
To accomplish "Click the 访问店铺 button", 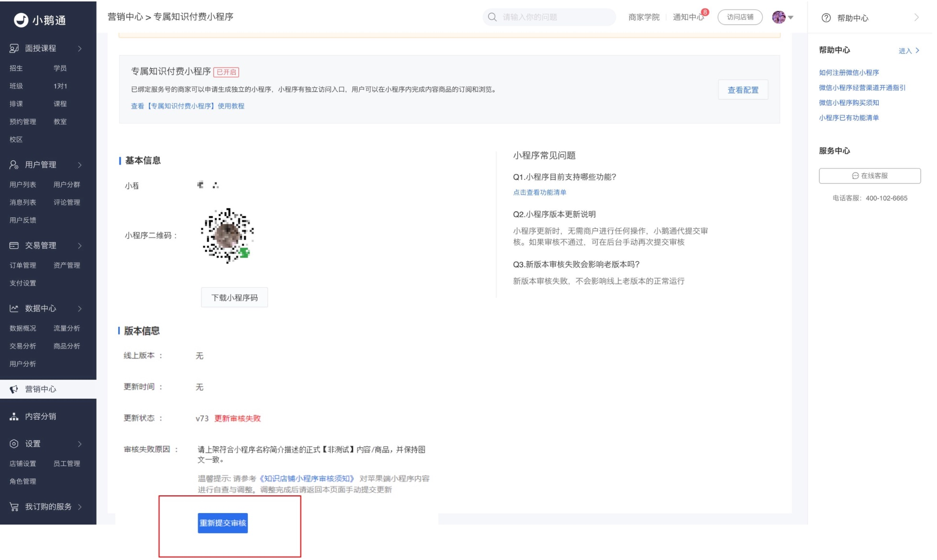I will pyautogui.click(x=740, y=17).
